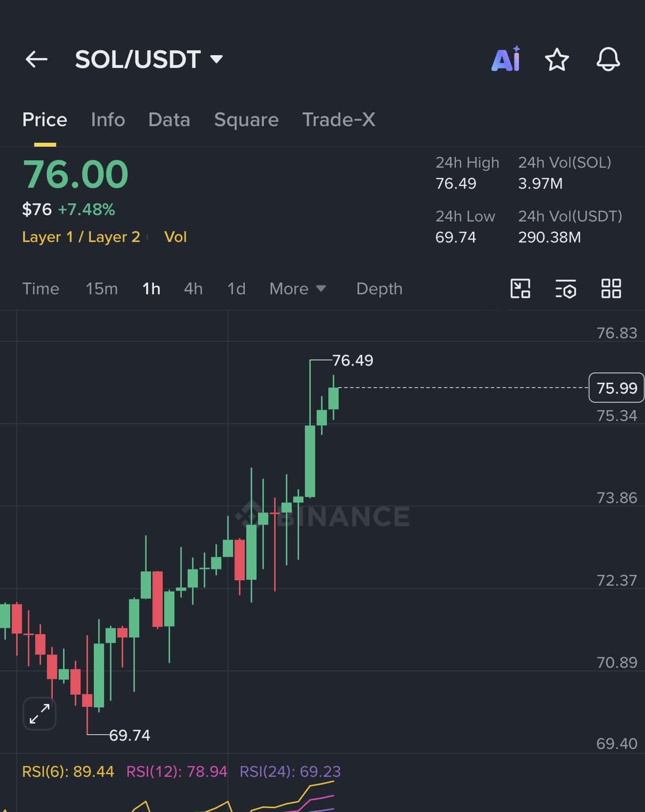Open chart indicator settings icon
The width and height of the screenshot is (645, 812).
[x=566, y=288]
